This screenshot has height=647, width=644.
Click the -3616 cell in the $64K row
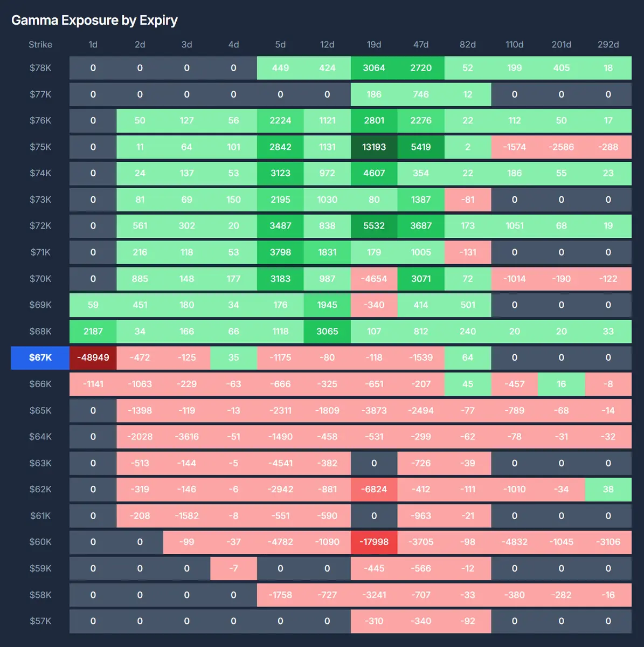[x=187, y=437]
